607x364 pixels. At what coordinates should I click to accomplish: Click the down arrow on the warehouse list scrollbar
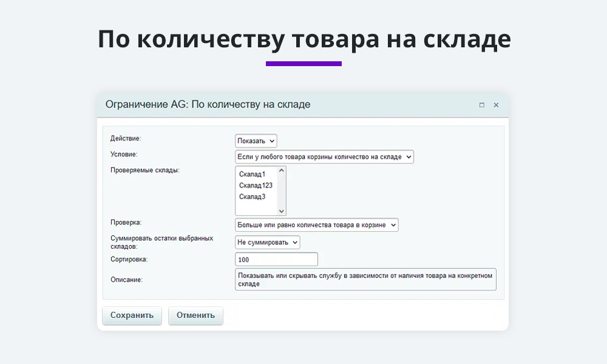(x=280, y=211)
